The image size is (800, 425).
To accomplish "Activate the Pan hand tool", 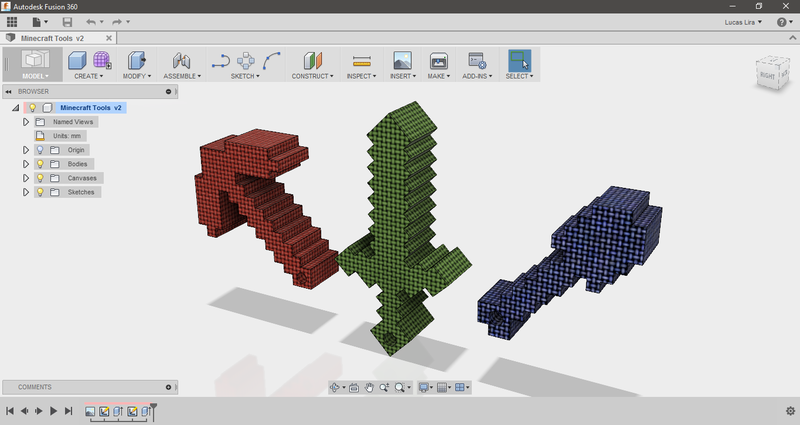I will pos(369,388).
